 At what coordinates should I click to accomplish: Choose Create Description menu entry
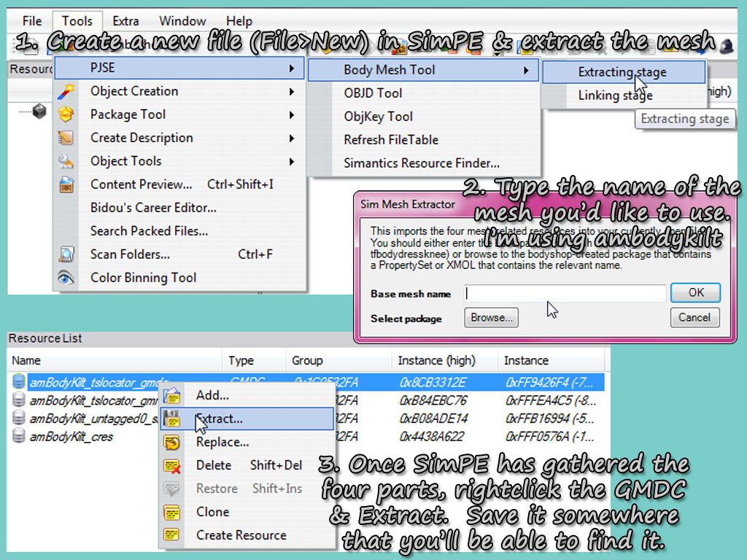[179, 138]
